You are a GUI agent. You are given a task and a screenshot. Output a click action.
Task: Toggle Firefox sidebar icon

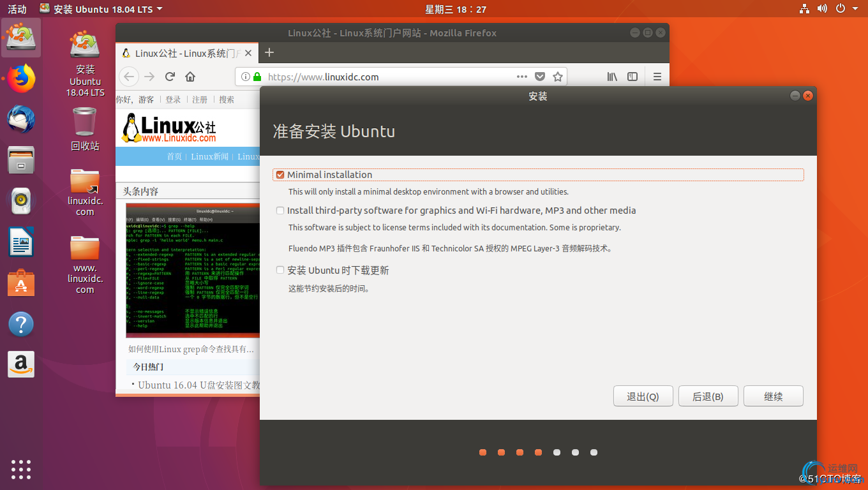632,77
